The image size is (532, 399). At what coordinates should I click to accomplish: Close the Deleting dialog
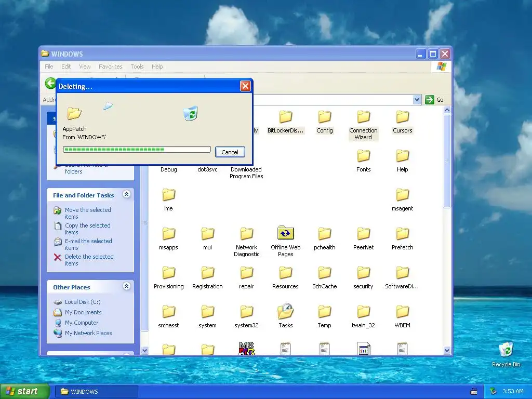click(245, 86)
